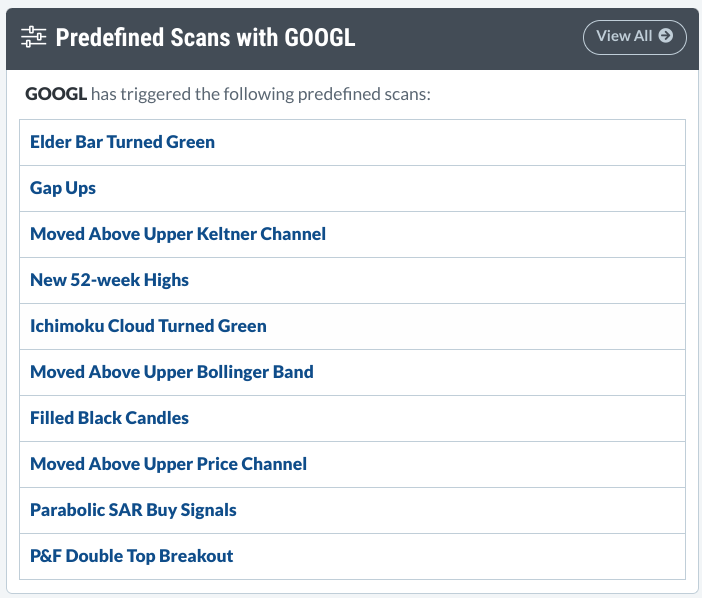Click the sliders icon beside Predefined Scans title
This screenshot has height=598, width=702.
click(x=34, y=37)
